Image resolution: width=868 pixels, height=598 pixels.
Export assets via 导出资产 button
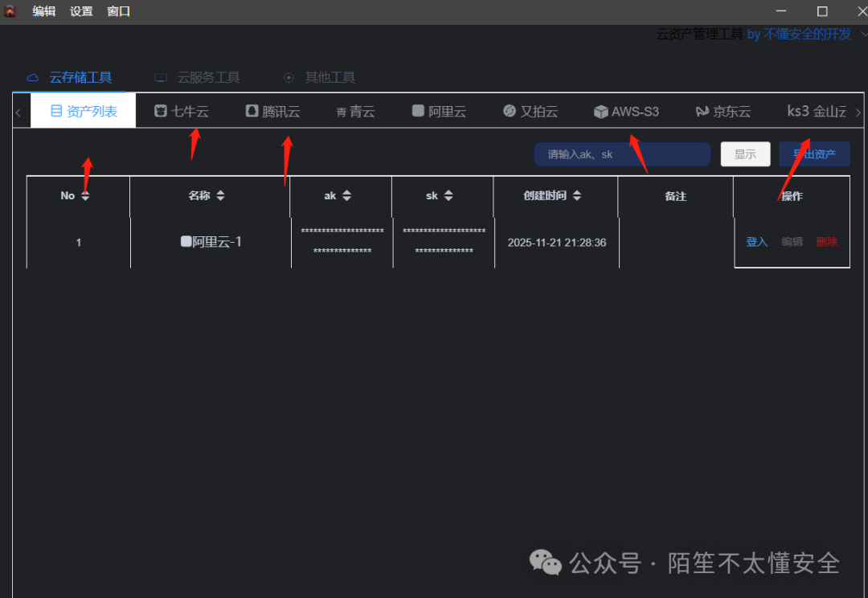tap(814, 154)
